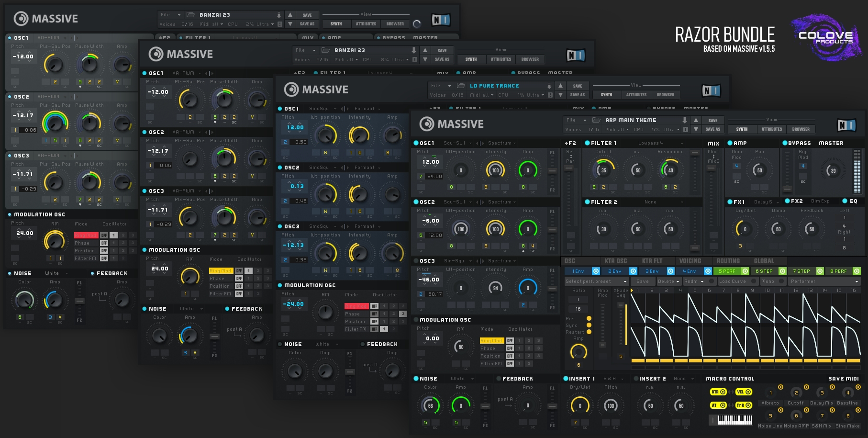Click SAVE in the LD PURE TRANCE window
This screenshot has height=438, width=868.
(578, 86)
